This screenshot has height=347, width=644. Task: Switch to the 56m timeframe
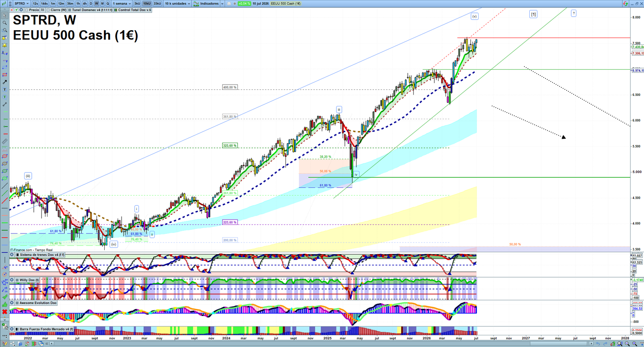point(70,4)
